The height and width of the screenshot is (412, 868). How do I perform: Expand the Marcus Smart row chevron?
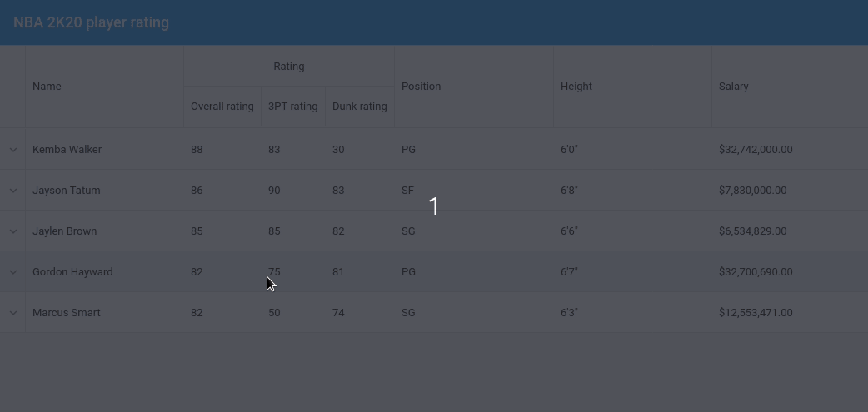coord(12,313)
